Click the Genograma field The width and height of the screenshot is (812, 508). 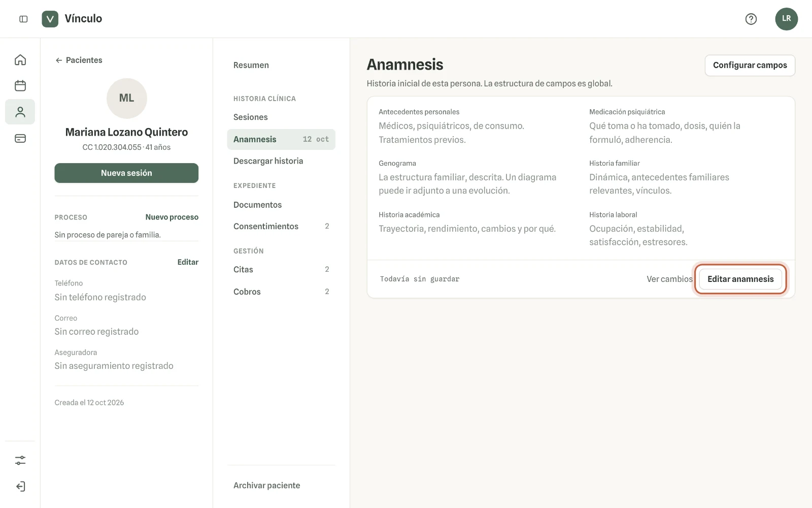tap(477, 177)
